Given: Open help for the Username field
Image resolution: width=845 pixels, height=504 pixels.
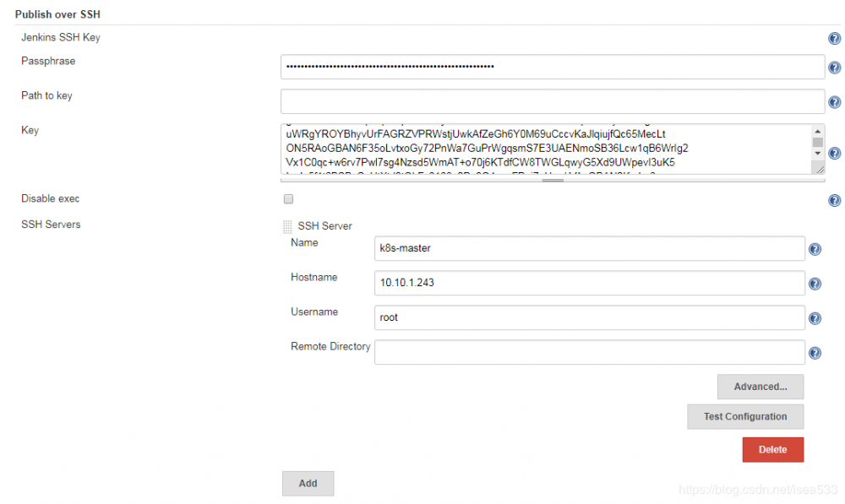Looking at the screenshot, I should tap(815, 318).
